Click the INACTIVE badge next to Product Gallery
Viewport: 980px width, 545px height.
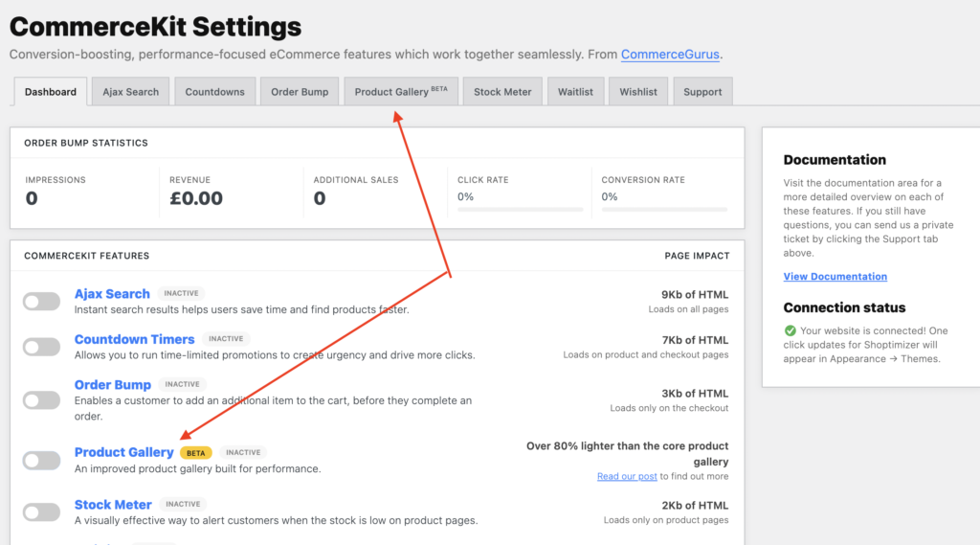click(x=243, y=452)
